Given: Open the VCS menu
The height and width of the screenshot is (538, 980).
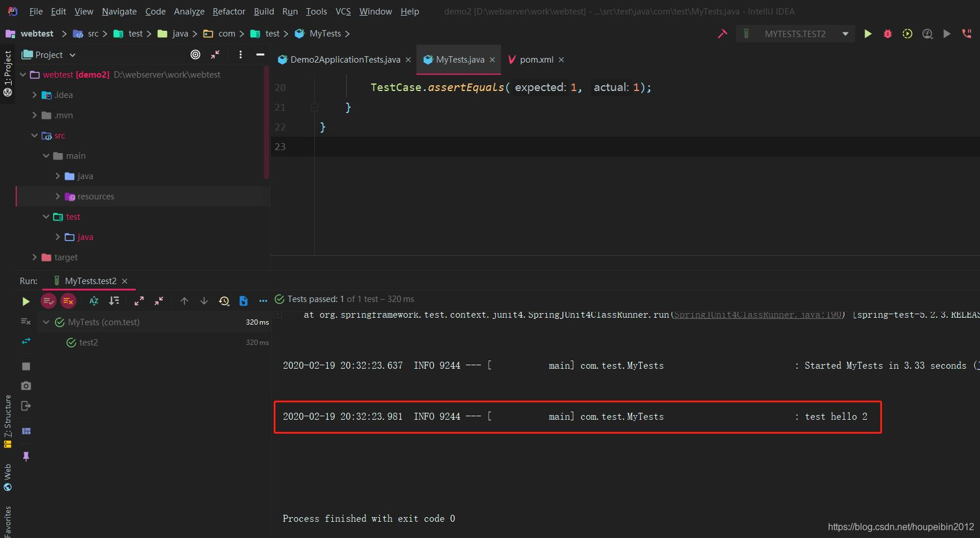Looking at the screenshot, I should click(343, 12).
